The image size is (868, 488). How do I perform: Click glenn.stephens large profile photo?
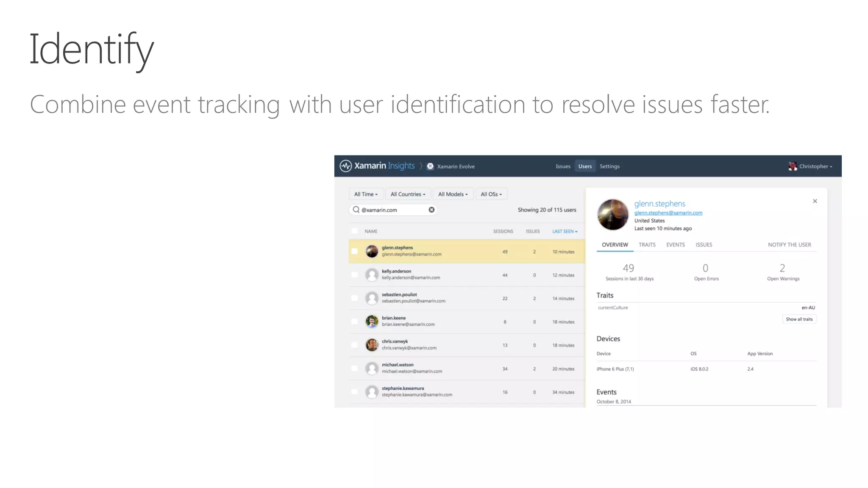pyautogui.click(x=613, y=215)
